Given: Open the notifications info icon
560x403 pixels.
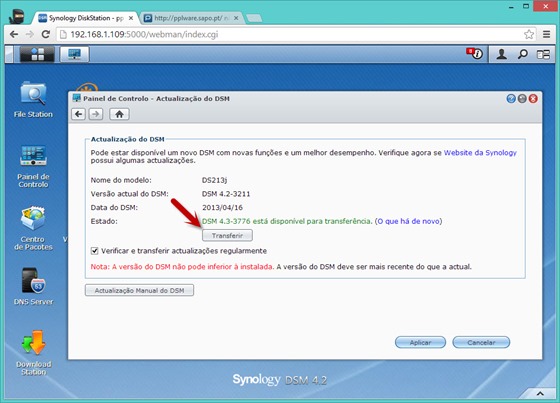Looking at the screenshot, I should tap(474, 54).
